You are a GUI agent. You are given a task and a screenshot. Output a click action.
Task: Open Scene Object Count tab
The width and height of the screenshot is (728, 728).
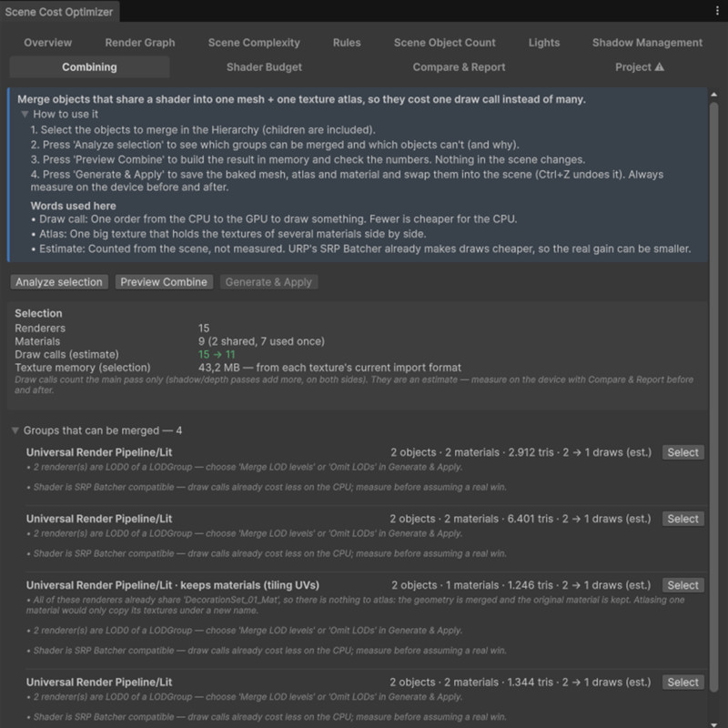[444, 43]
